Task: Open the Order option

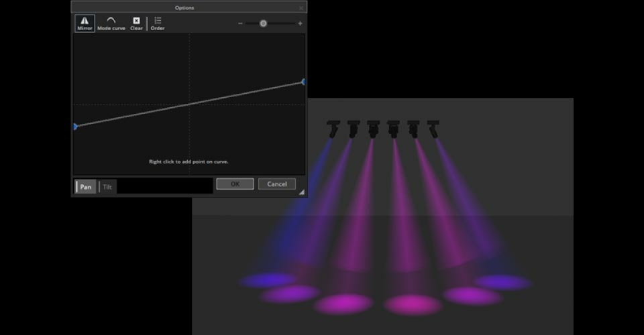Action: point(158,24)
